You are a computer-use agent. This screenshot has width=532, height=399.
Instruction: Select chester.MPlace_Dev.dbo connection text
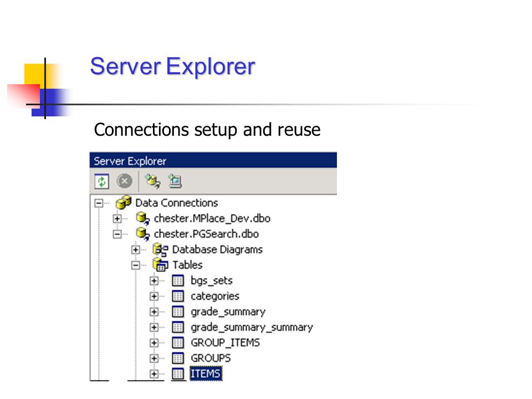212,218
